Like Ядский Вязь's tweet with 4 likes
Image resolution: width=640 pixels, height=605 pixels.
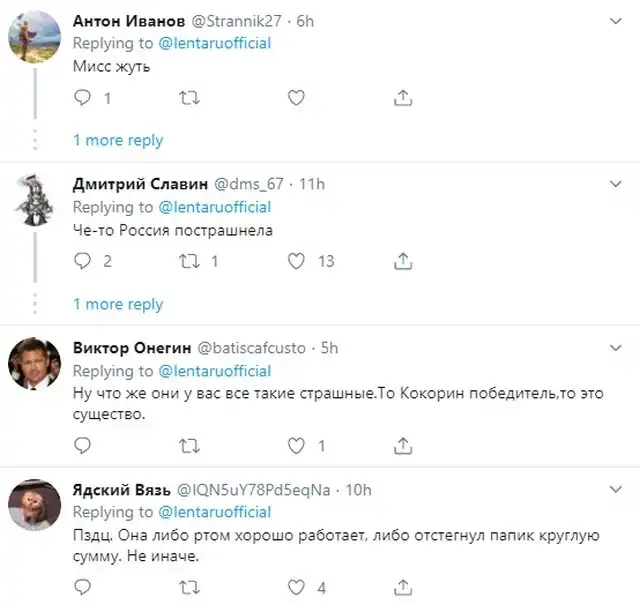click(296, 587)
